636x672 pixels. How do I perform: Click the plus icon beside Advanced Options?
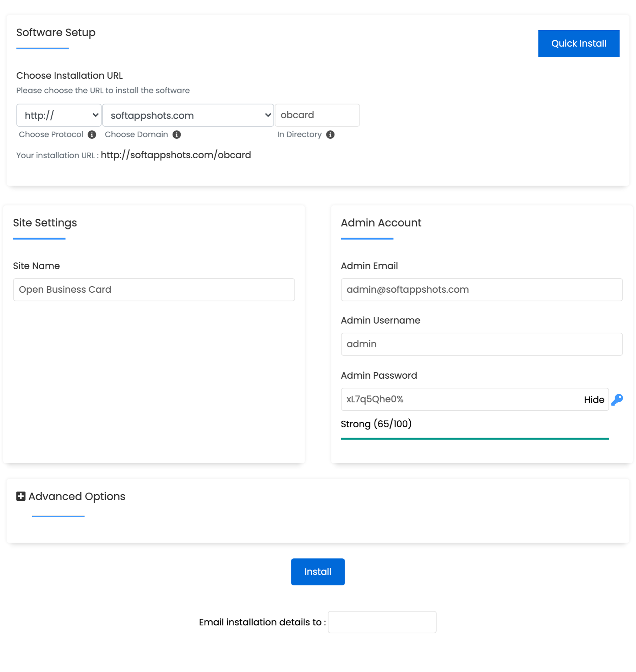pos(20,496)
